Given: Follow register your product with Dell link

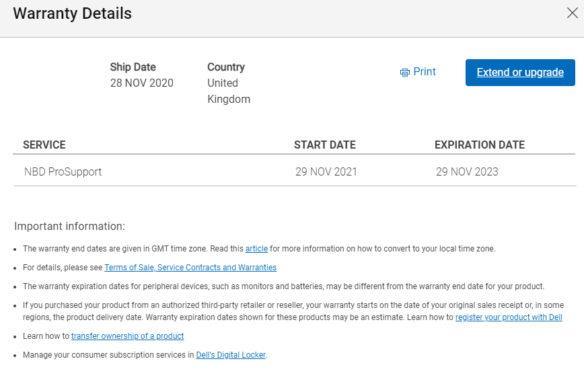Looking at the screenshot, I should [509, 317].
